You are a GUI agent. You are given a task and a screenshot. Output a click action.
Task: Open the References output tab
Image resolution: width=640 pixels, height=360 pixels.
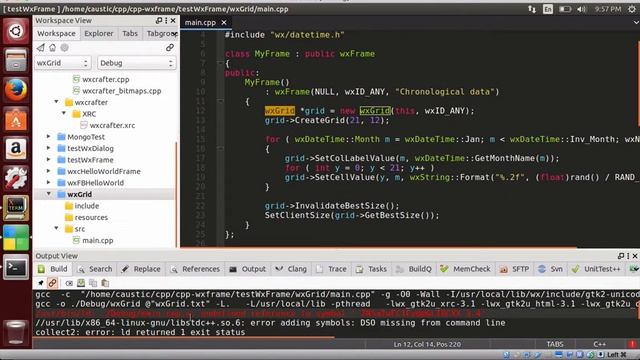point(196,269)
